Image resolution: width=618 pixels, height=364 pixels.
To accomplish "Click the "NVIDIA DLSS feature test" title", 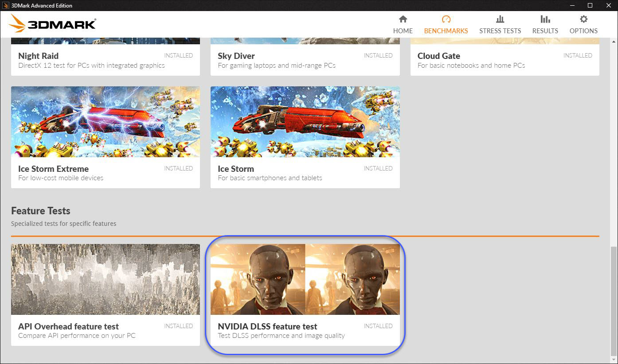I will pyautogui.click(x=267, y=326).
